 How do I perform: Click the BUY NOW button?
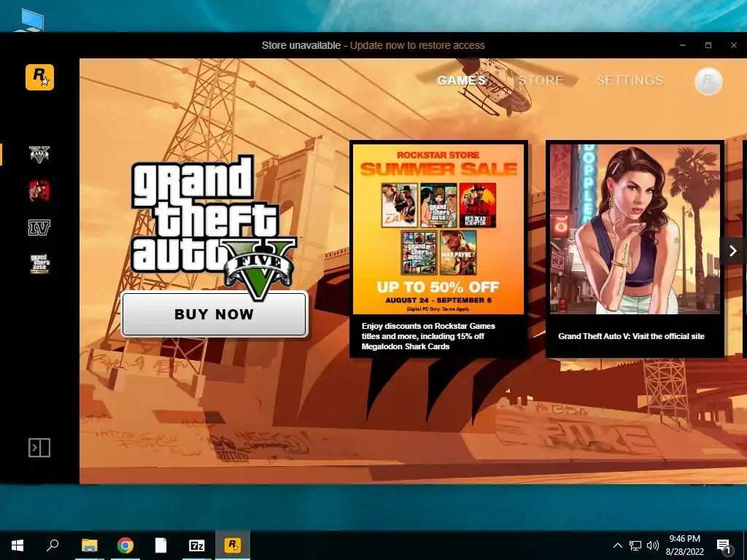(x=214, y=314)
